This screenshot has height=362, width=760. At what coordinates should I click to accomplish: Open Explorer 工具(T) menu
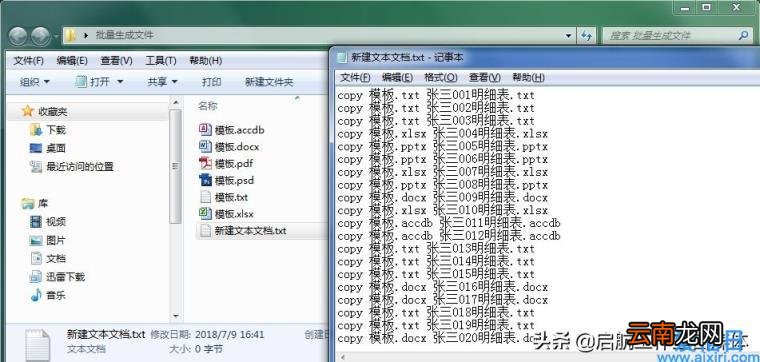click(161, 61)
